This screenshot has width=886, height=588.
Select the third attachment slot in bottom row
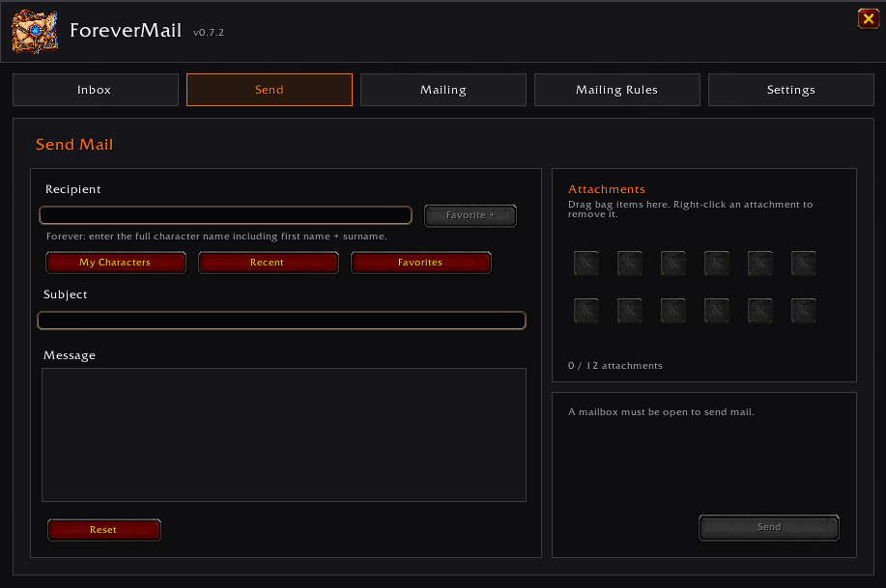(673, 311)
